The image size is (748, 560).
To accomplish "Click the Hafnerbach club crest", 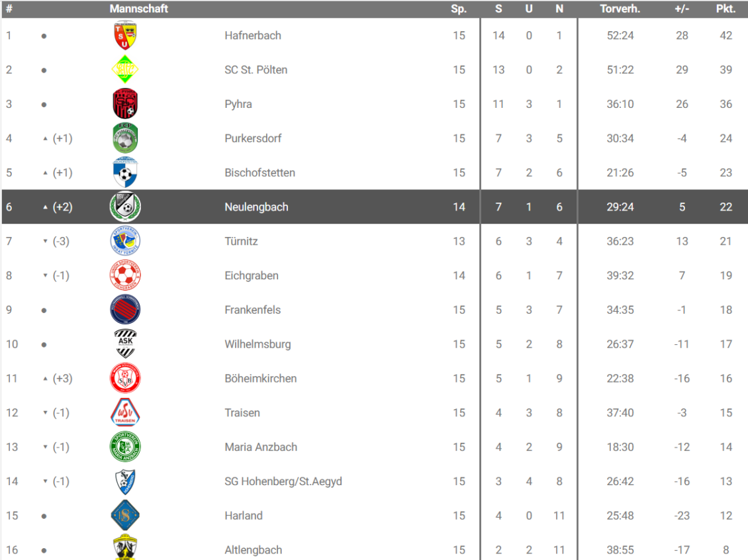I will pos(125,36).
